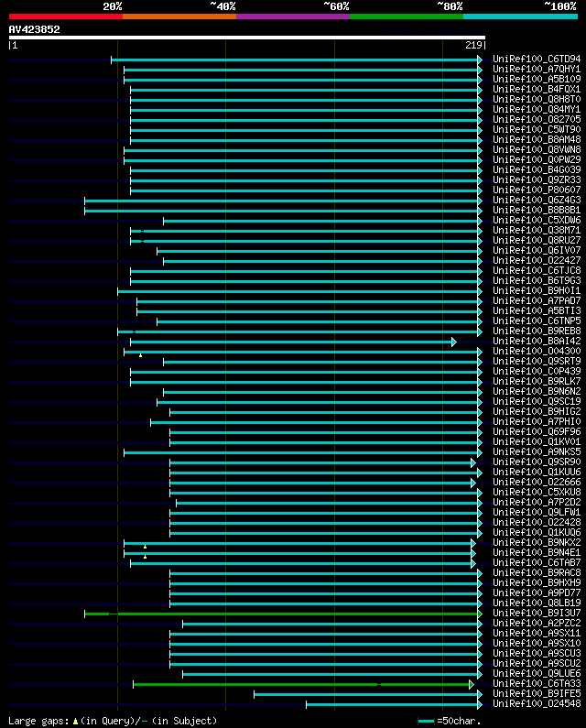The image size is (586, 728).
Task: Click the green arrowhead of the C6TA33 alignment
Action: click(472, 684)
